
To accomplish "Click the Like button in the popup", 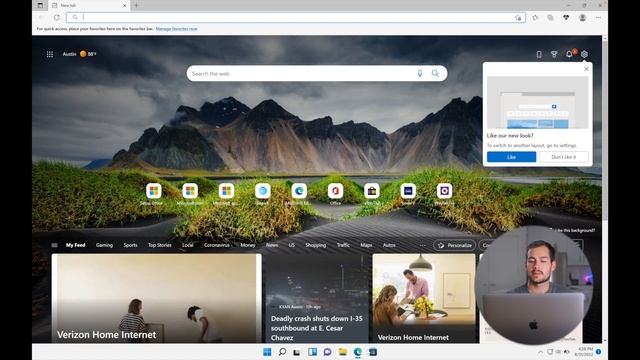I will click(x=511, y=157).
